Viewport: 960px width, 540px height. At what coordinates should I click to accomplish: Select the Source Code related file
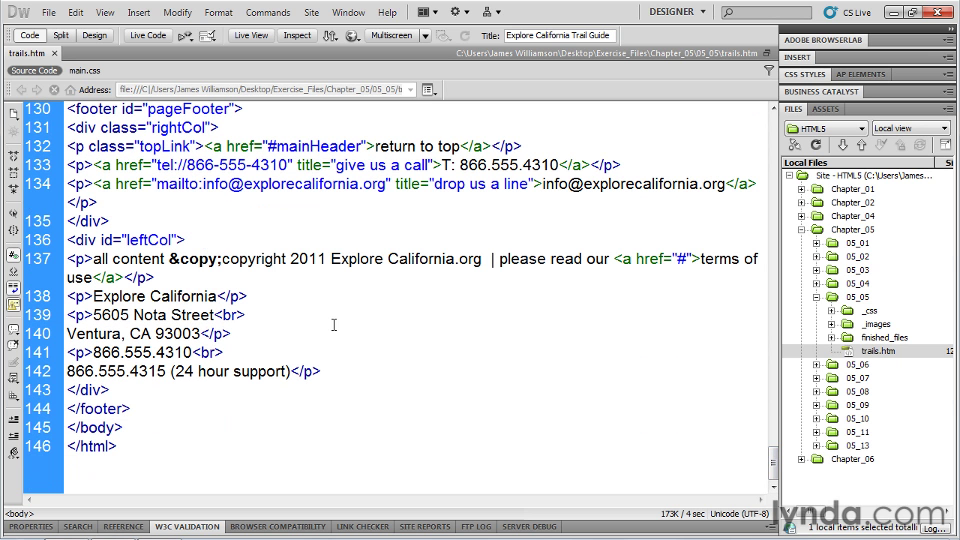click(34, 71)
